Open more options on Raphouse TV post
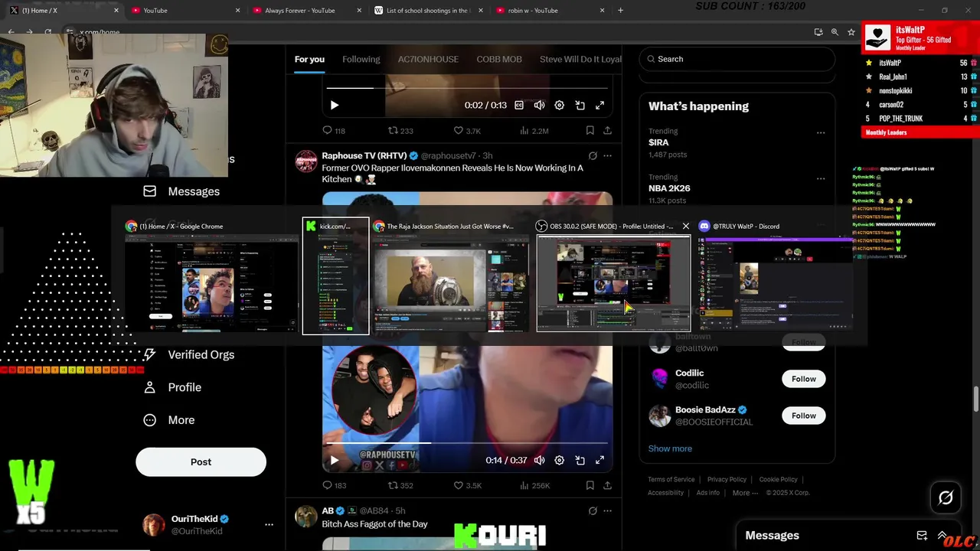The image size is (980, 551). pyautogui.click(x=607, y=155)
